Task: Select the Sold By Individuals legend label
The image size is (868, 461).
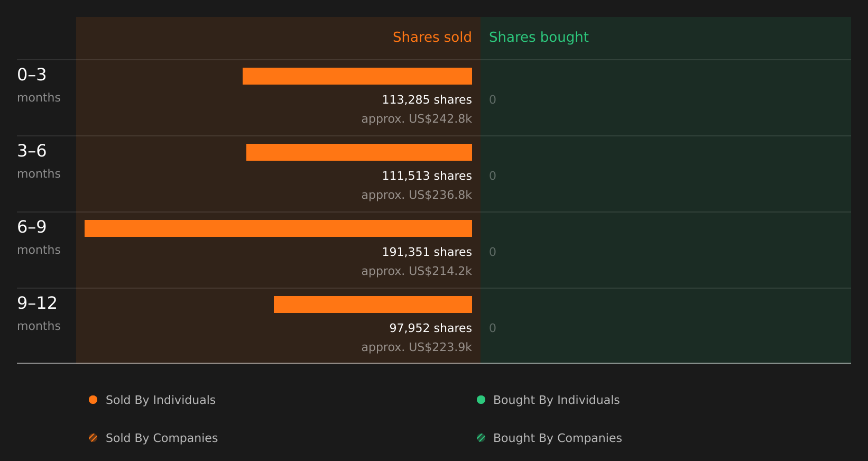Action: coord(161,400)
